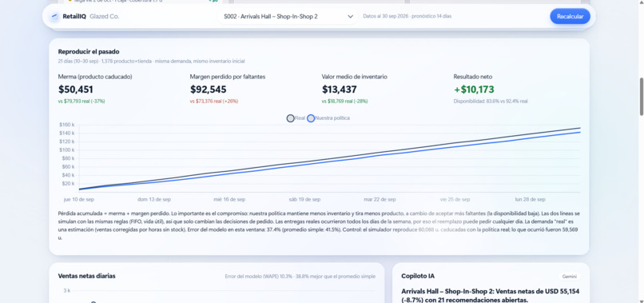Click the page vertical scrollbar thumb
The width and height of the screenshot is (644, 303).
(x=641, y=97)
